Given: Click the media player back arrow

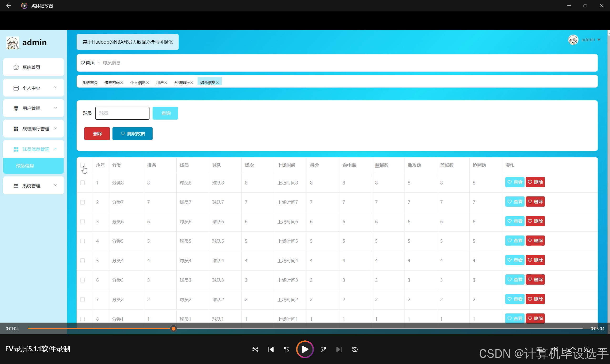Looking at the screenshot, I should tap(8, 5).
